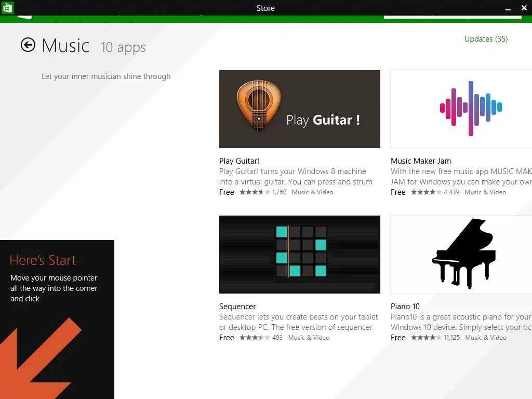Select the Music Maker Jam app title
Image resolution: width=532 pixels, height=399 pixels.
coord(421,161)
